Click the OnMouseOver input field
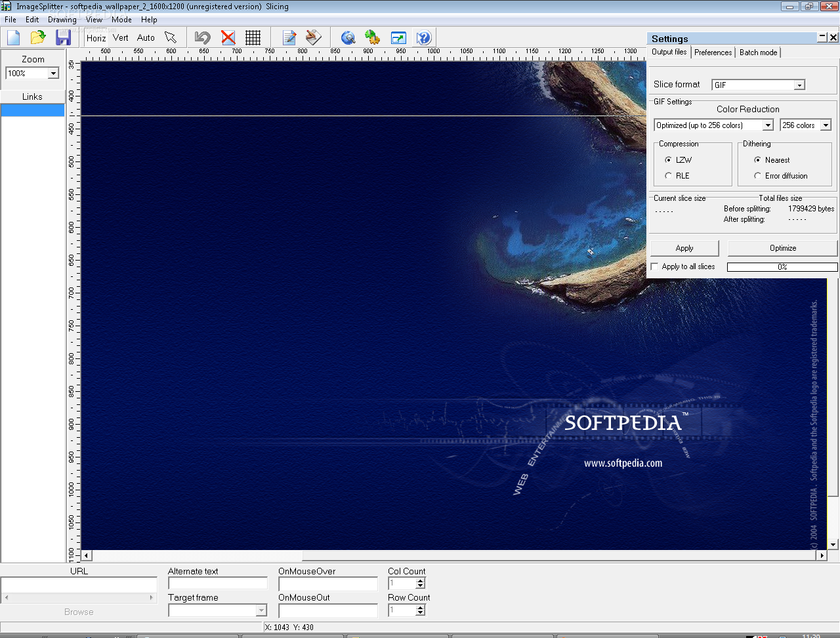 coord(328,583)
